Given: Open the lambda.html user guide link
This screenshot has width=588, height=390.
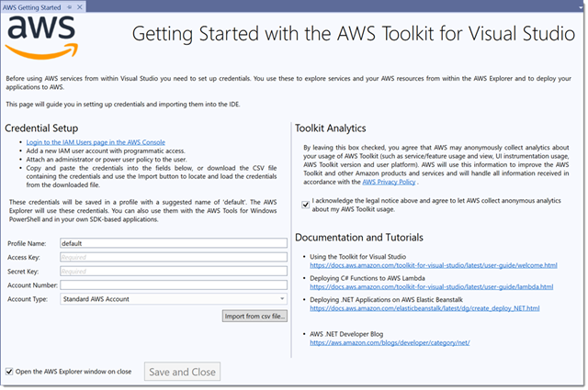Looking at the screenshot, I should (x=432, y=287).
